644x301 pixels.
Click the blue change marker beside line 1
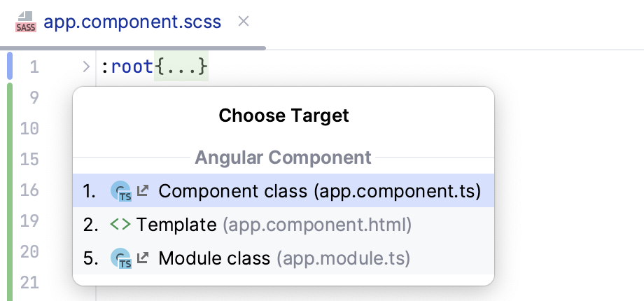[10, 67]
